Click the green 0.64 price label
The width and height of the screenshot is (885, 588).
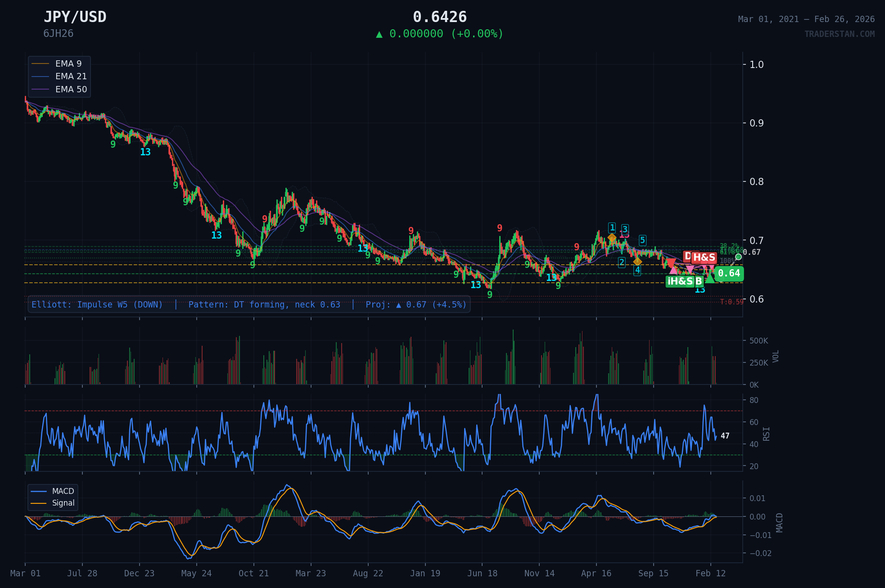(x=729, y=274)
